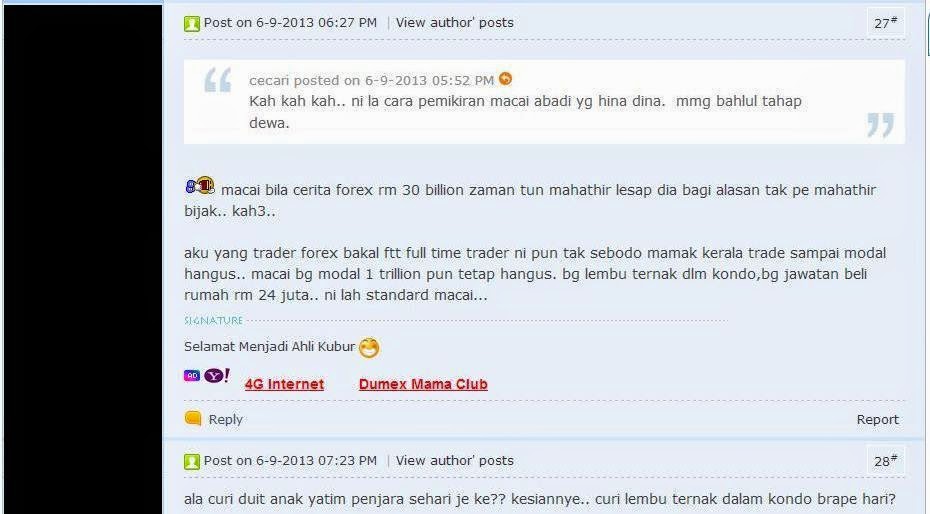
Task: Click the green user icon on post 27
Action: click(x=192, y=24)
